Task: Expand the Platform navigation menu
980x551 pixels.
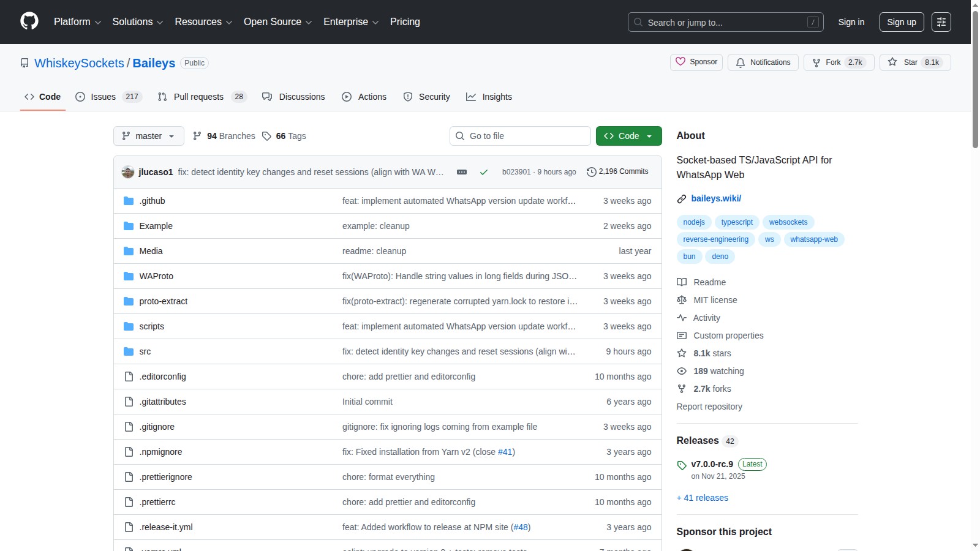Action: click(x=77, y=22)
